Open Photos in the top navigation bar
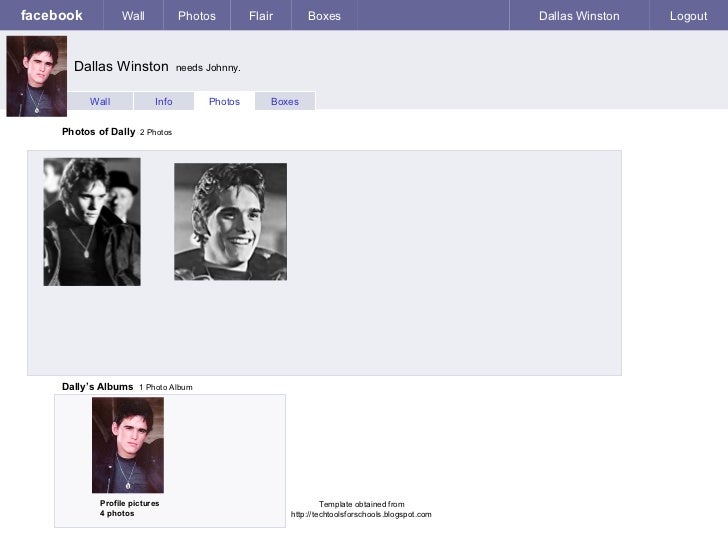728x546 pixels. (x=197, y=16)
